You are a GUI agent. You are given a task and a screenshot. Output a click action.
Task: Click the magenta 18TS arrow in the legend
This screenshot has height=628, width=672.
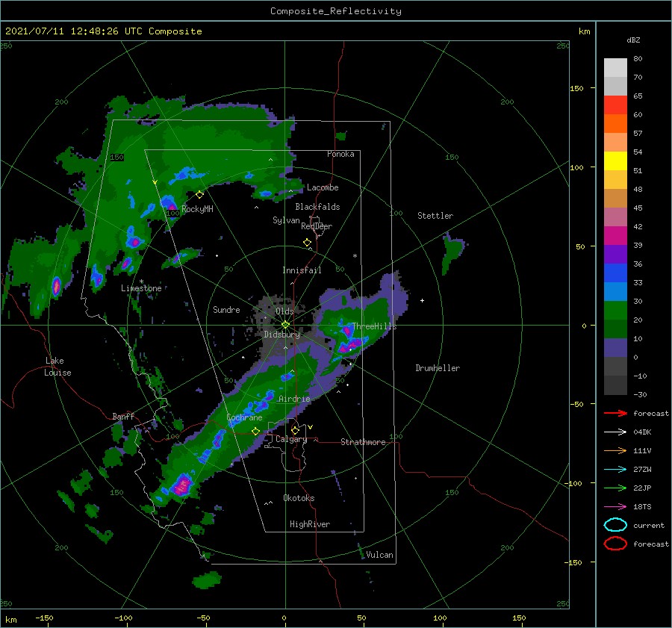[615, 507]
